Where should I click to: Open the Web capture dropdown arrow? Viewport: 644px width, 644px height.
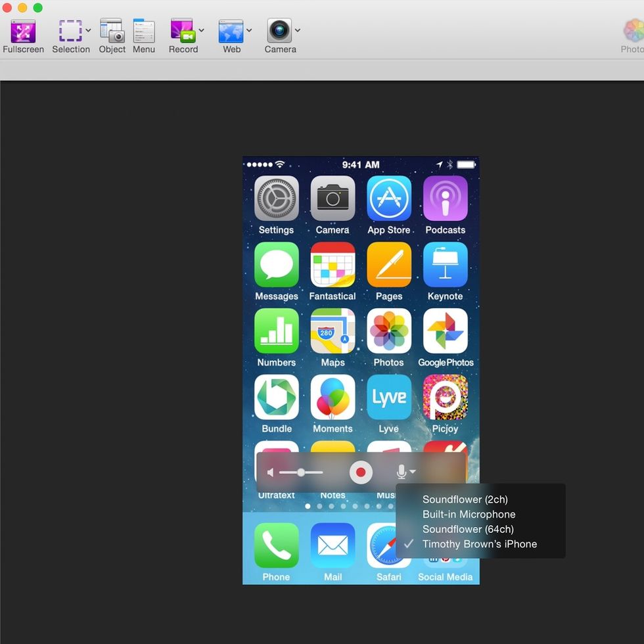pos(249,30)
